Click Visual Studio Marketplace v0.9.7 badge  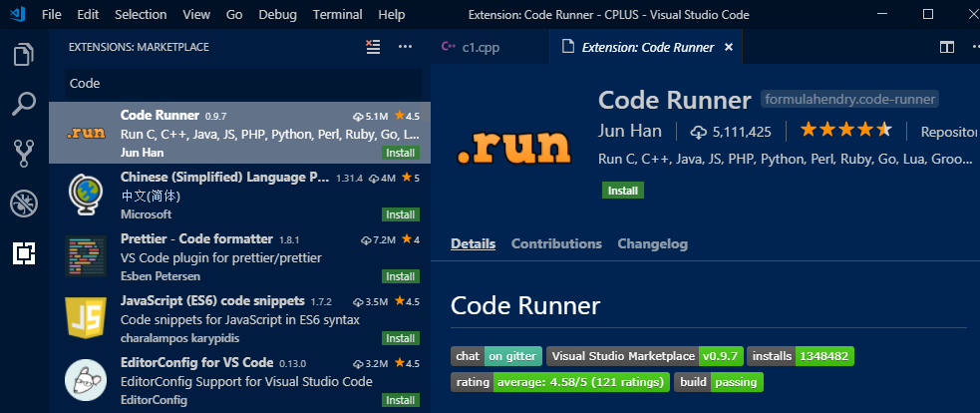(x=645, y=357)
